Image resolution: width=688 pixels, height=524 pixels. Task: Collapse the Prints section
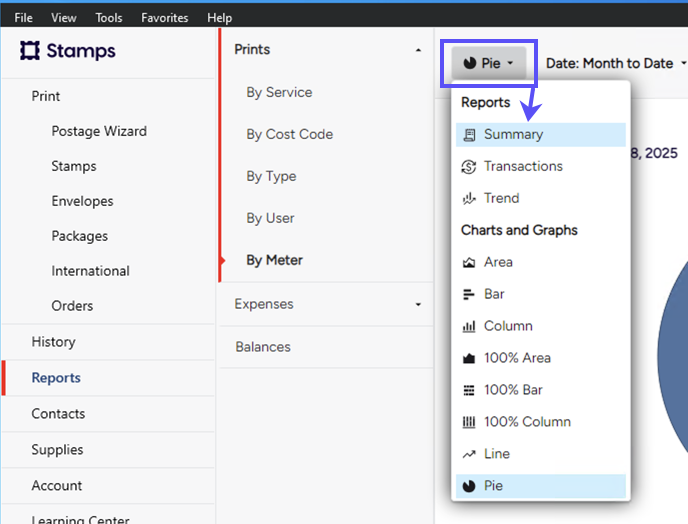[x=418, y=50]
